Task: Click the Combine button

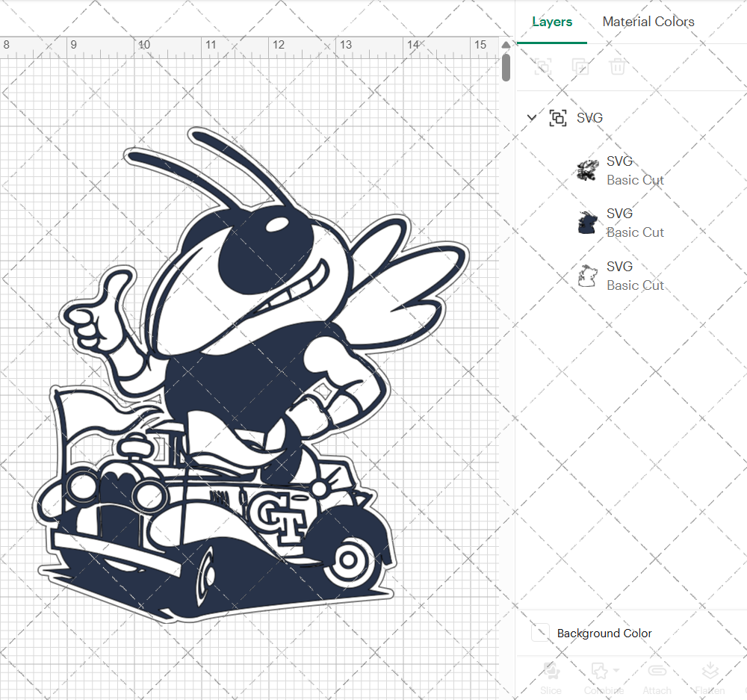Action: tap(604, 678)
